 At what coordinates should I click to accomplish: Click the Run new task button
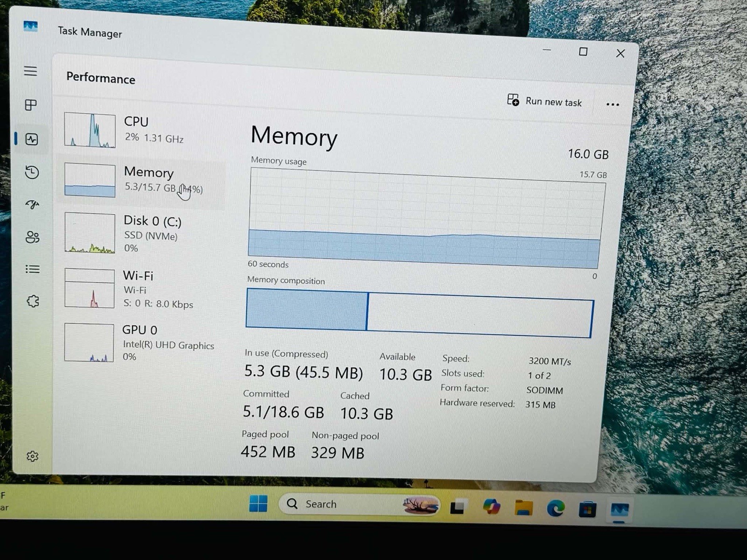[x=544, y=101]
